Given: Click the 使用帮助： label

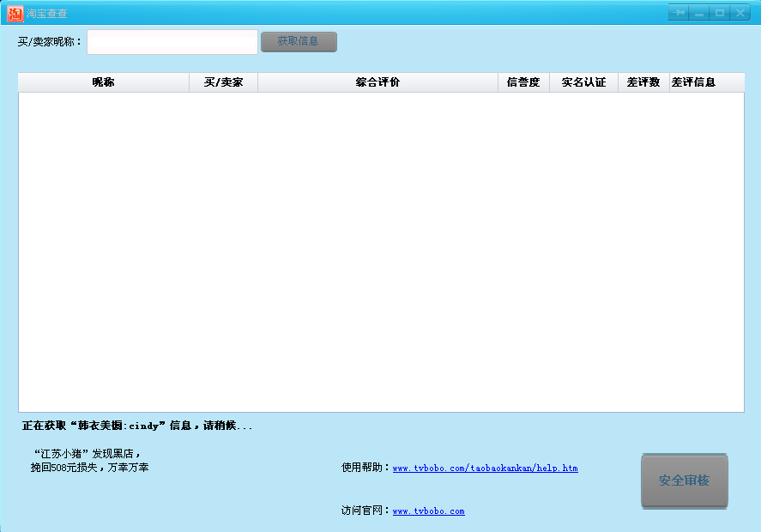Looking at the screenshot, I should [366, 468].
